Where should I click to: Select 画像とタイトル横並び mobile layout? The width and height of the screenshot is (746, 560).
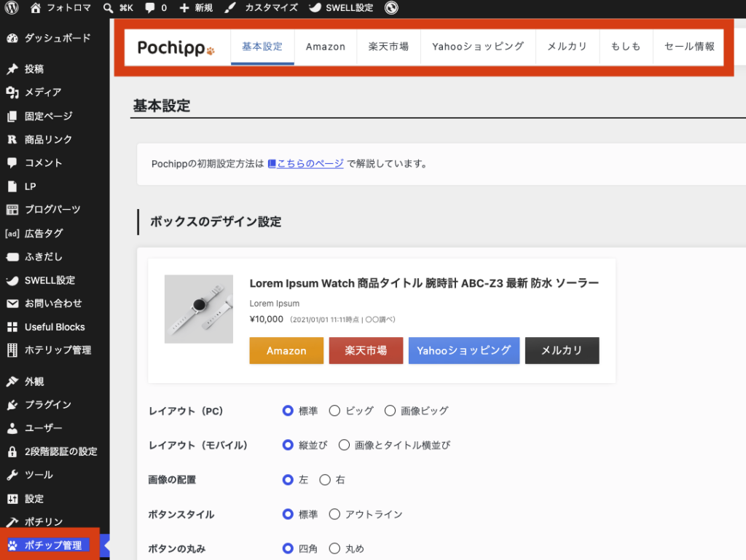pyautogui.click(x=344, y=445)
